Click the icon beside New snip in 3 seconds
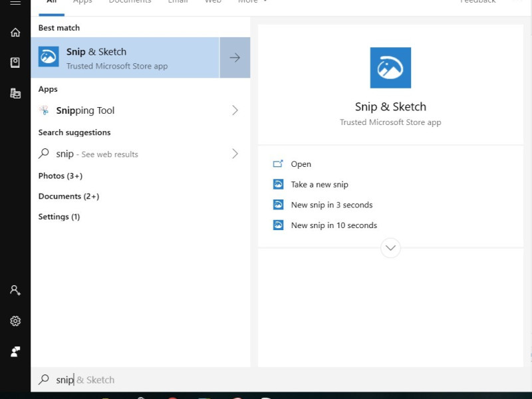 click(x=278, y=205)
